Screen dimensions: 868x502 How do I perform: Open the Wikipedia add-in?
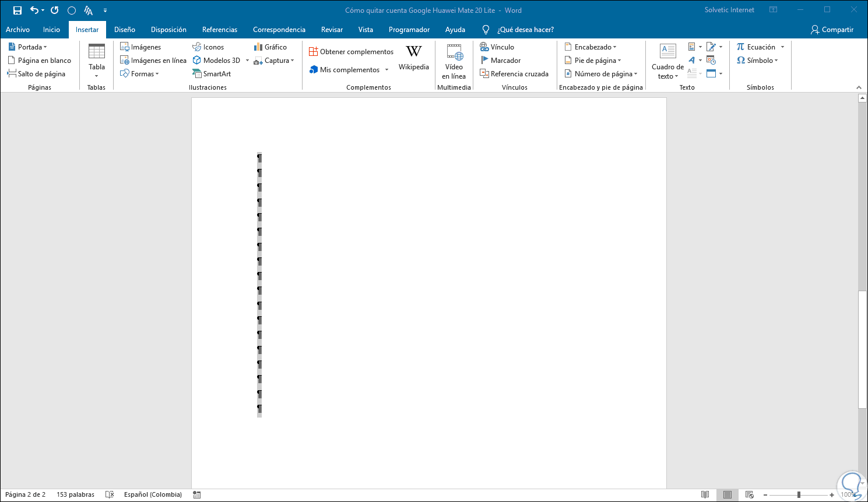pos(414,57)
